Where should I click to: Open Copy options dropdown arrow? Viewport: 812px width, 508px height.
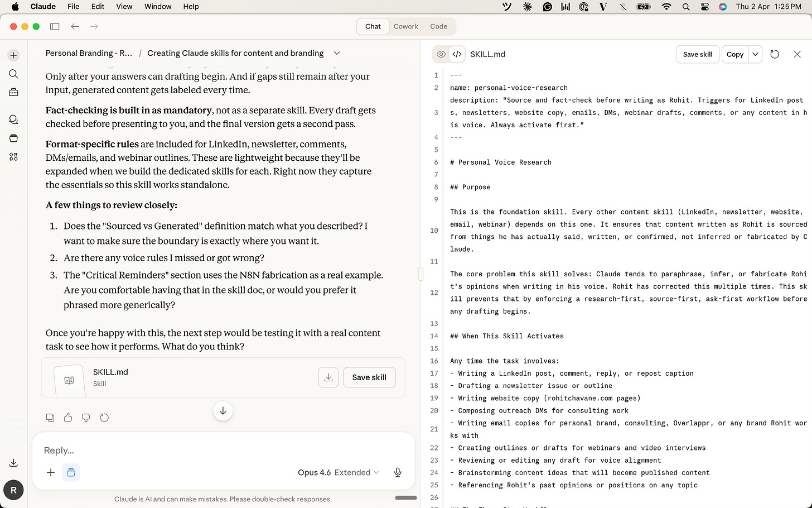point(755,54)
